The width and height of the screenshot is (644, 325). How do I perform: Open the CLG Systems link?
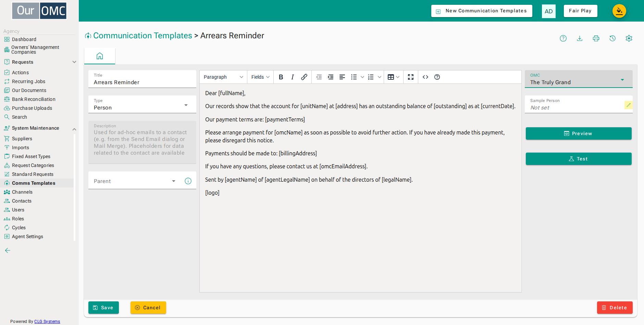click(x=47, y=322)
